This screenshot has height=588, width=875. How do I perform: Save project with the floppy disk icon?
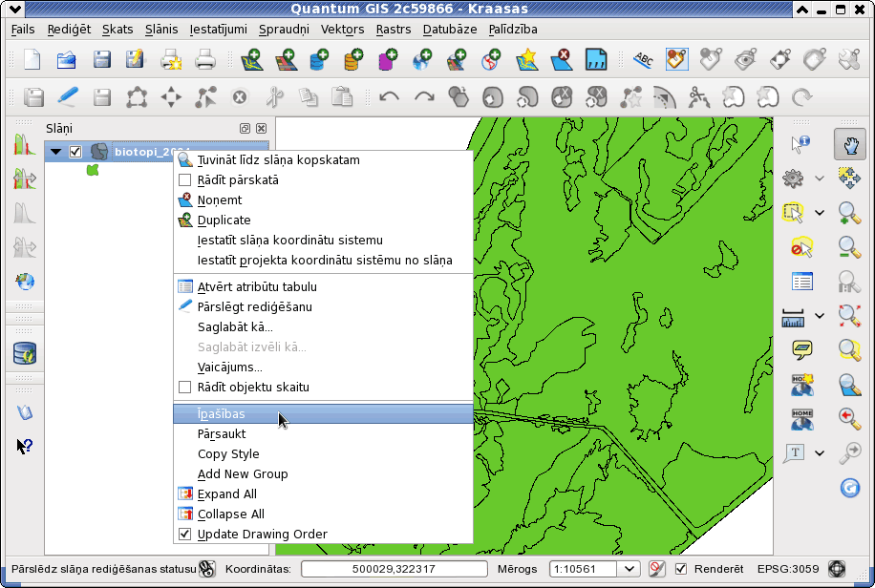(x=101, y=59)
